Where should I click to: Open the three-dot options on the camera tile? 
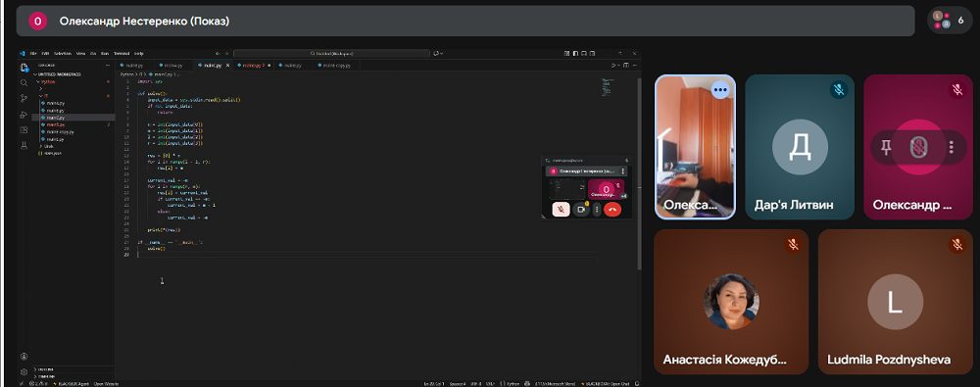click(720, 89)
